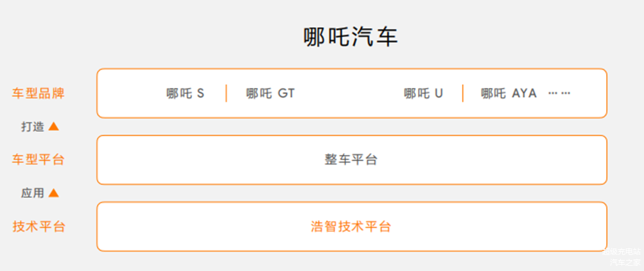Open the 浩智技术平台 box
This screenshot has height=271, width=644.
[x=352, y=226]
